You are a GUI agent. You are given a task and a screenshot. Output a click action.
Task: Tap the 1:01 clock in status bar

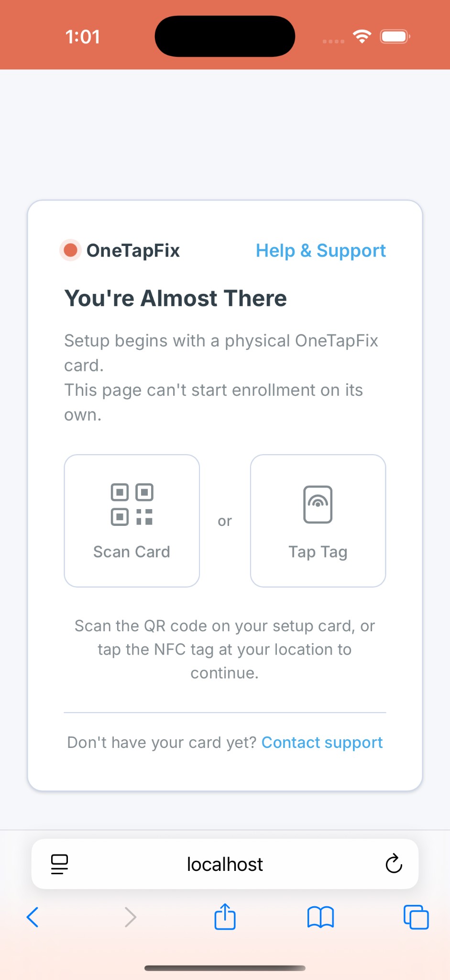pyautogui.click(x=84, y=35)
